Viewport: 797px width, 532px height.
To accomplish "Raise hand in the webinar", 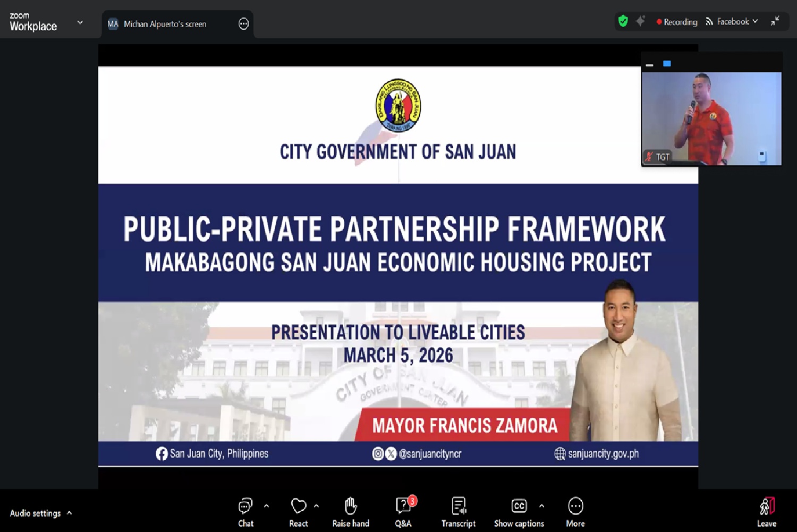I will tap(351, 512).
